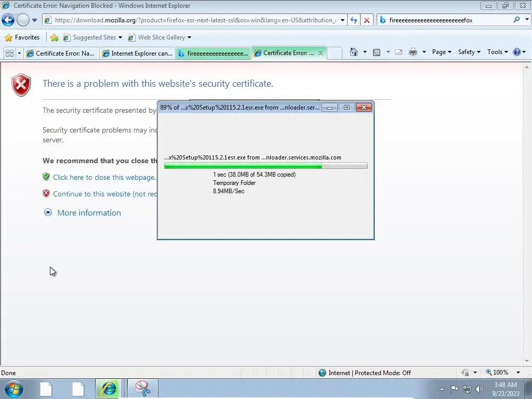
Task: Click the status bar security privacy icon
Action: 465,373
